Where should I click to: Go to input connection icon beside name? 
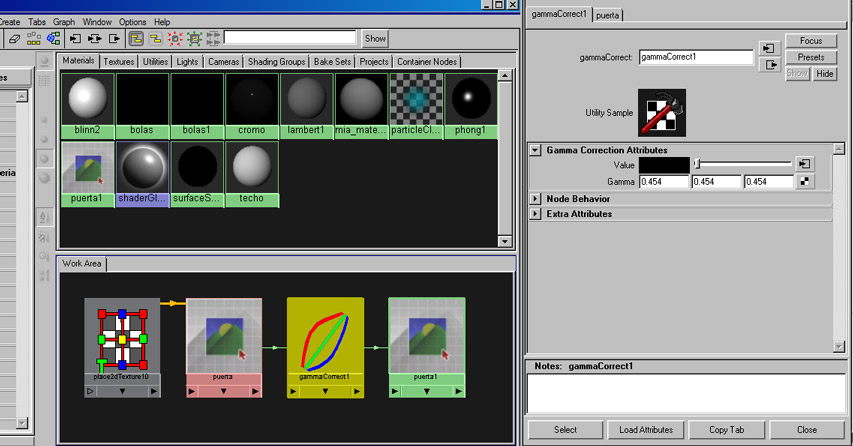point(768,48)
